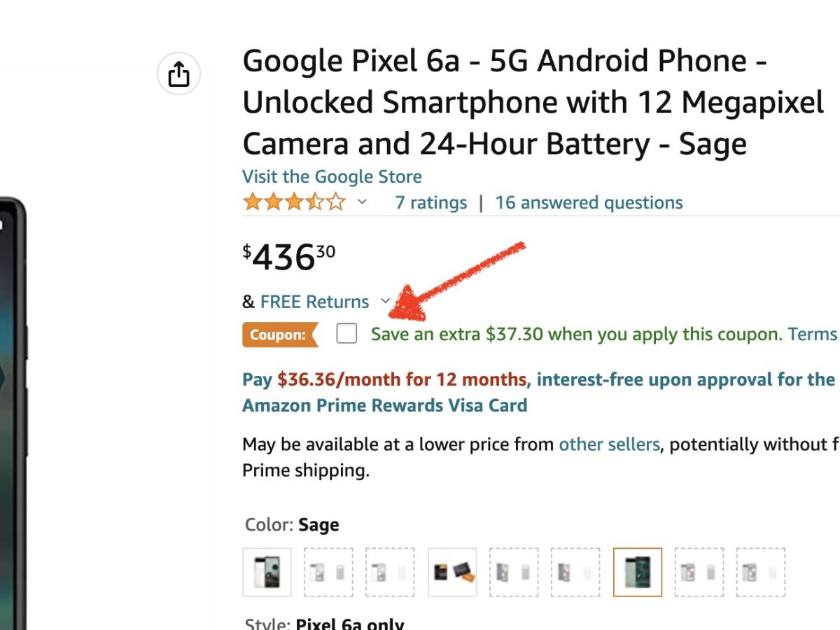
Task: Select the last dashed color option in row
Action: coord(761,572)
